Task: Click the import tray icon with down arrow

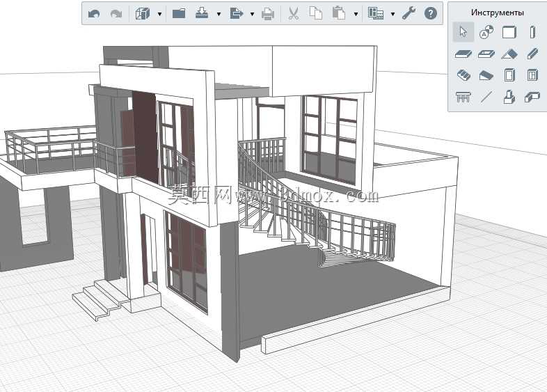Action: point(202,14)
